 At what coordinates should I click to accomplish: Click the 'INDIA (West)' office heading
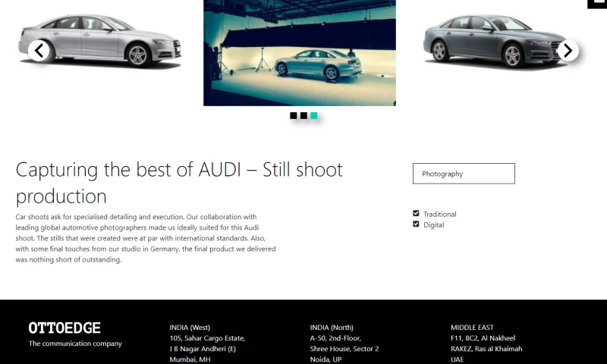(190, 328)
